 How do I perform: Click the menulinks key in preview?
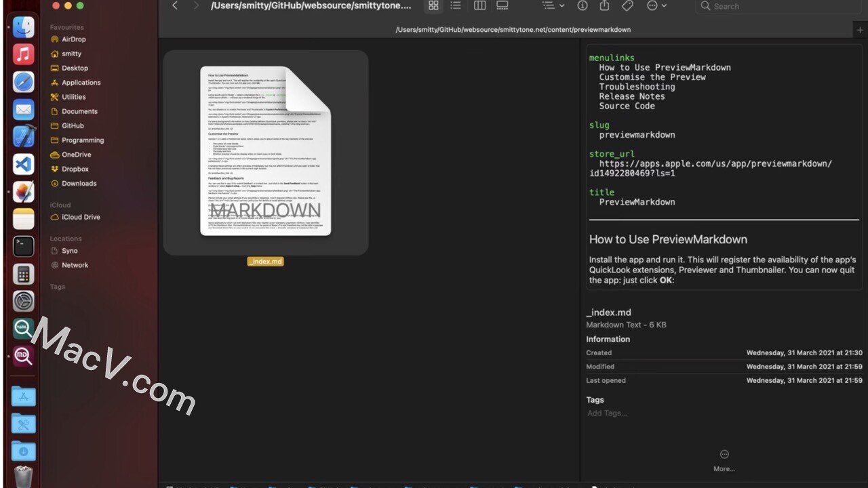[x=612, y=58]
